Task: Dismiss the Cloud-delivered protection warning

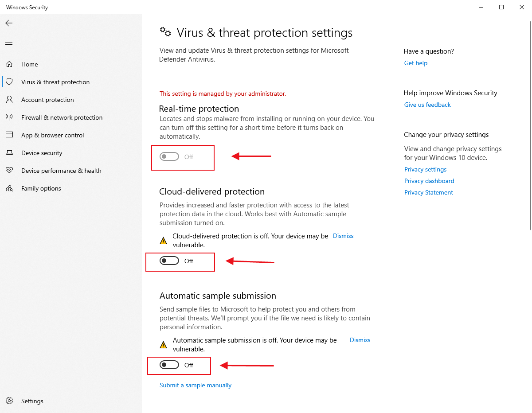Action: 343,236
